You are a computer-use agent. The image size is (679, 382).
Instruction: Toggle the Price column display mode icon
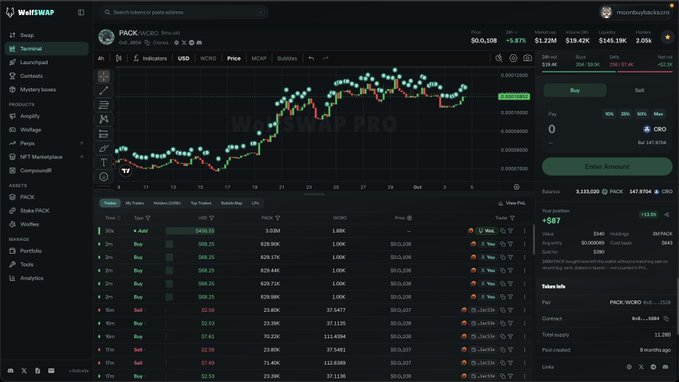[409, 218]
